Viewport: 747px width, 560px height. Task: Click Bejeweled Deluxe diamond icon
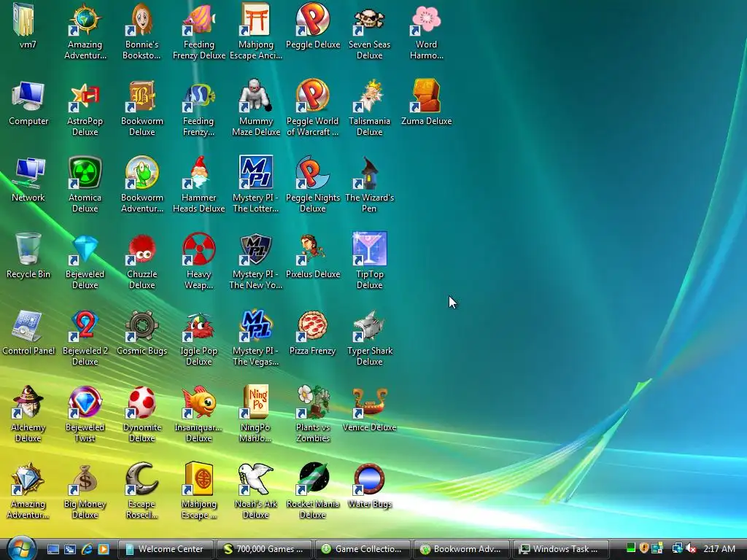(85, 249)
